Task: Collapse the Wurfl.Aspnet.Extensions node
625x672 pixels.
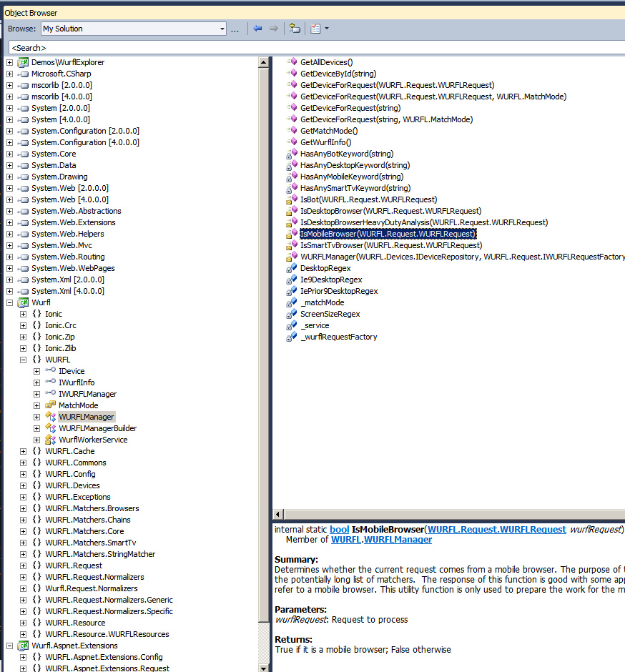Action: point(9,646)
